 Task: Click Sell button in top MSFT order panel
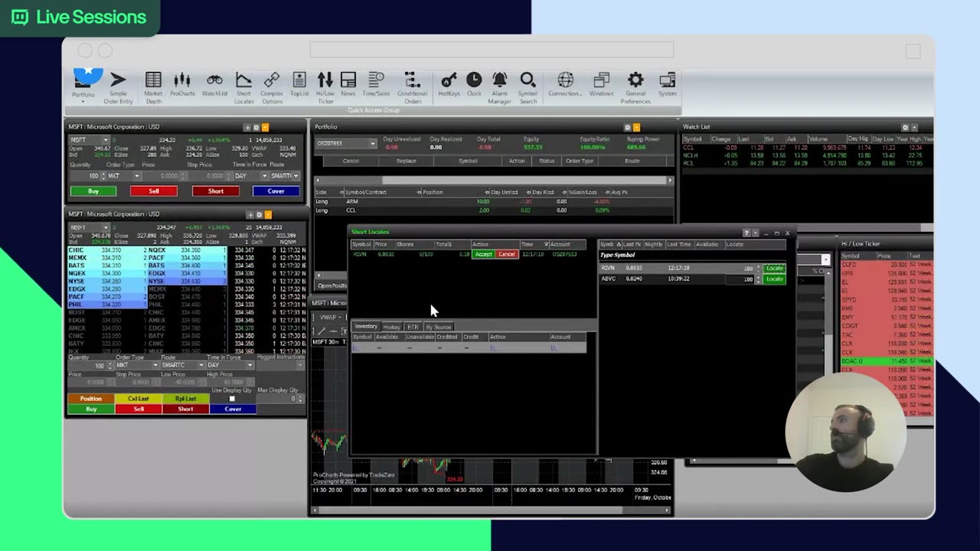click(154, 191)
